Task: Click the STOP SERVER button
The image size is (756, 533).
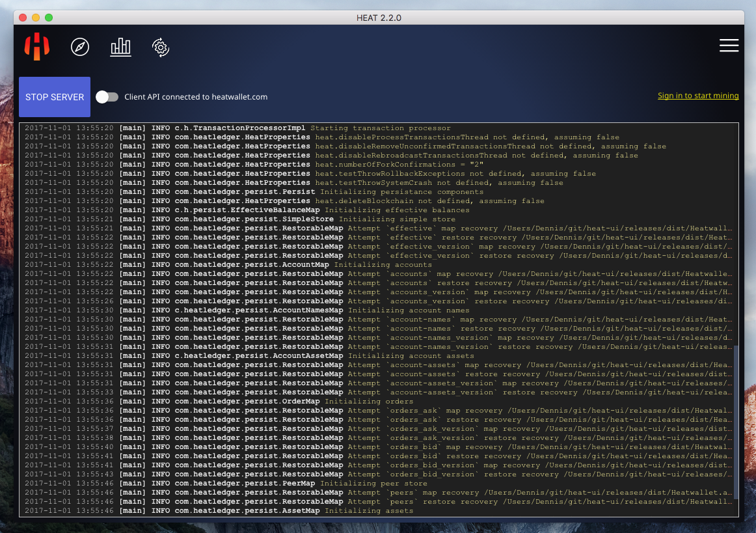Action: pyautogui.click(x=55, y=97)
